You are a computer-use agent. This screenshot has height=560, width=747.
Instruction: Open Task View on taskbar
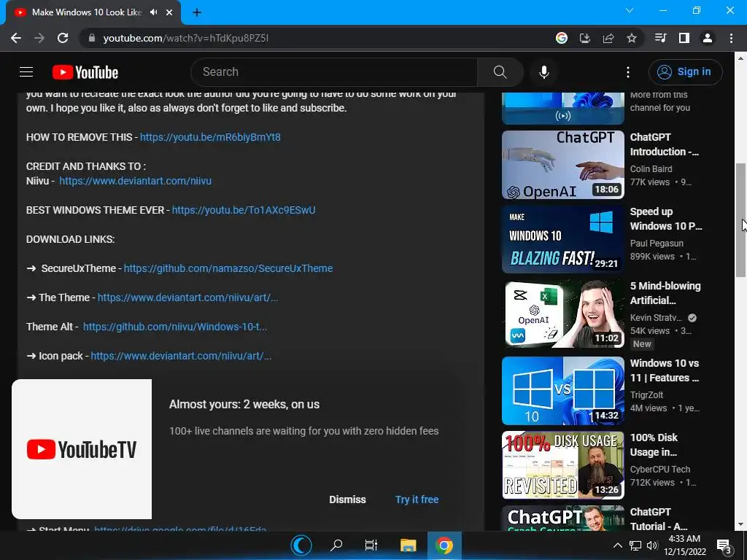tap(371, 545)
